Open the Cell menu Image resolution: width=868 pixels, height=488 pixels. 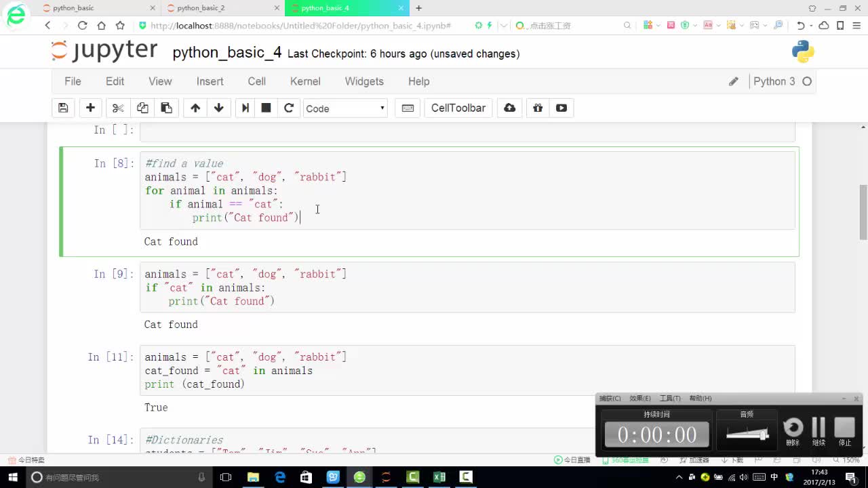tap(257, 81)
